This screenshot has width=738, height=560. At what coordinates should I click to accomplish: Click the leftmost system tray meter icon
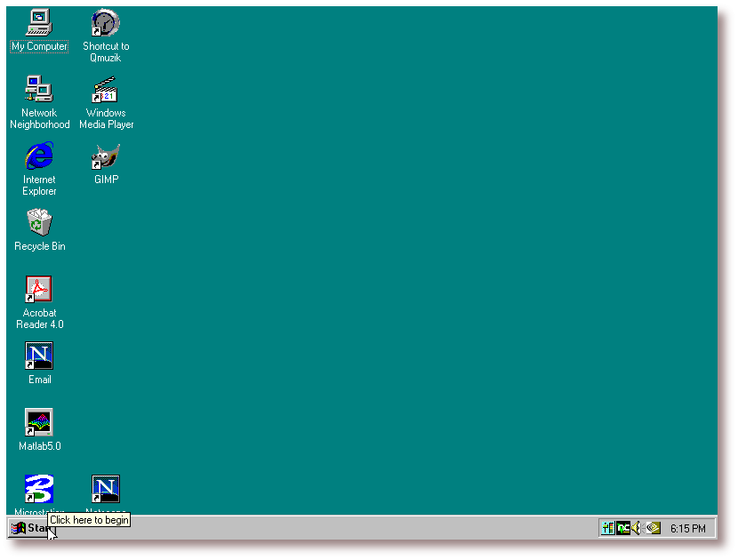[x=608, y=528]
